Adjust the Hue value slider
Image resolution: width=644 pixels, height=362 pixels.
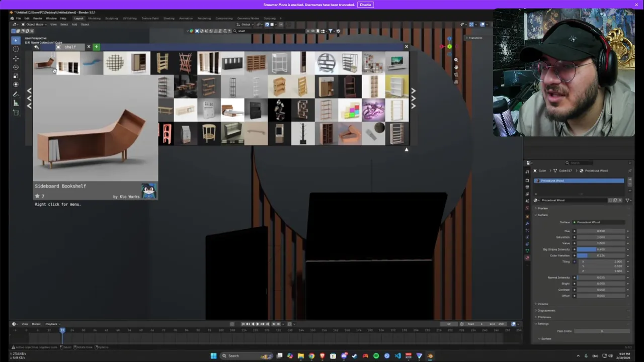[601, 231]
